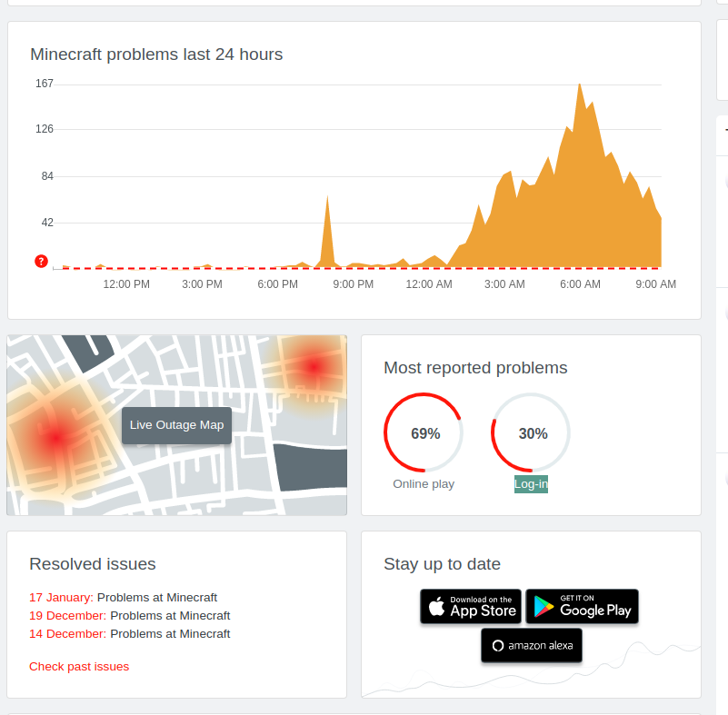Screen dimensions: 728x715
Task: Follow the Check past issues link
Action: [x=79, y=666]
